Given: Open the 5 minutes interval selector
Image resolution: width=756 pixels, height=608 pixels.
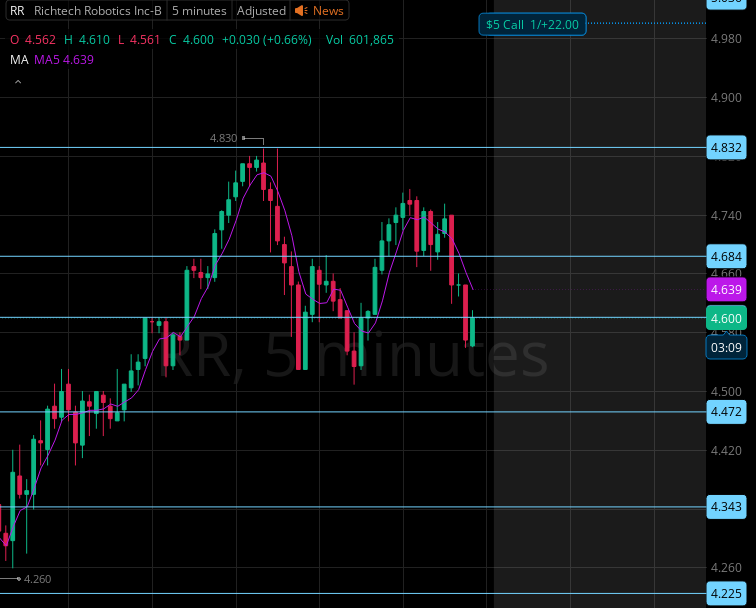Looking at the screenshot, I should click(x=199, y=11).
